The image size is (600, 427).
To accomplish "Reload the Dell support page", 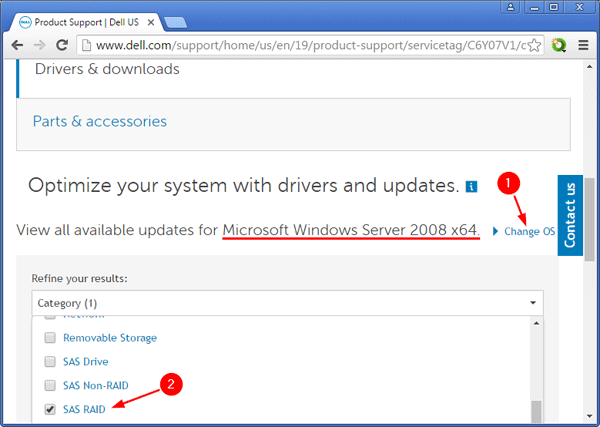I will pyautogui.click(x=62, y=45).
